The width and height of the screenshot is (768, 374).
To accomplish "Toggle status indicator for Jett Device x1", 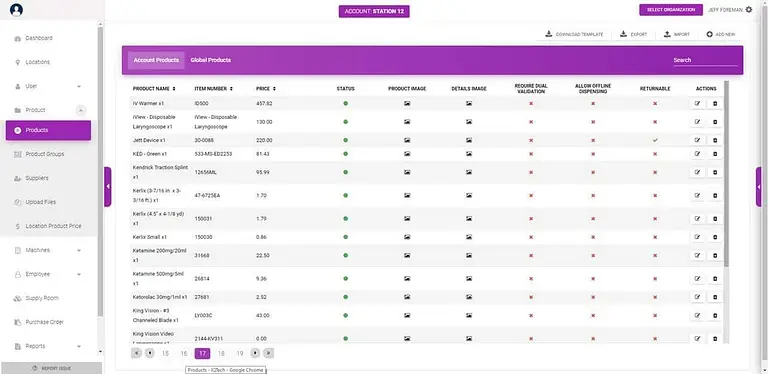I will pos(345,140).
